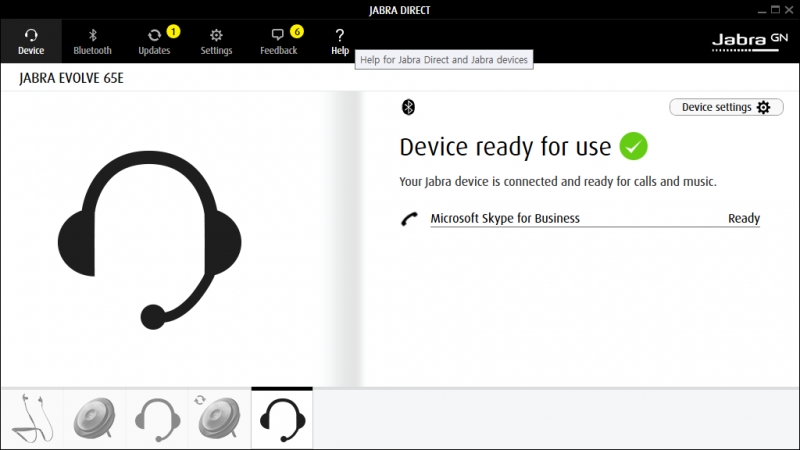Click the Device ready for use heading
Screen dimensions: 800x450
tap(505, 147)
